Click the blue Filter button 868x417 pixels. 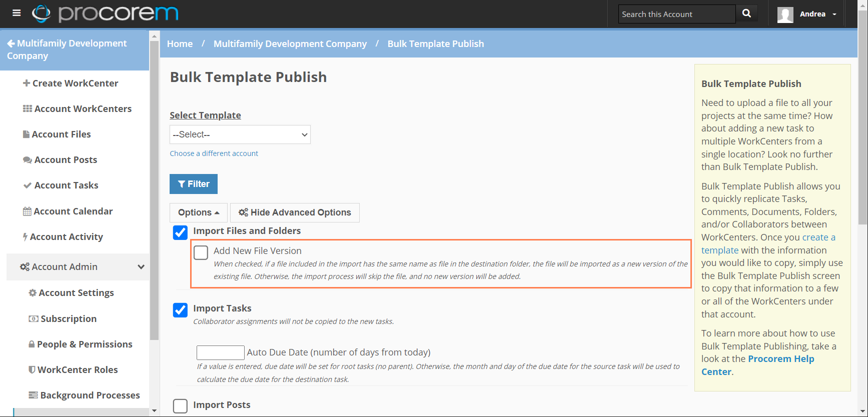point(194,184)
